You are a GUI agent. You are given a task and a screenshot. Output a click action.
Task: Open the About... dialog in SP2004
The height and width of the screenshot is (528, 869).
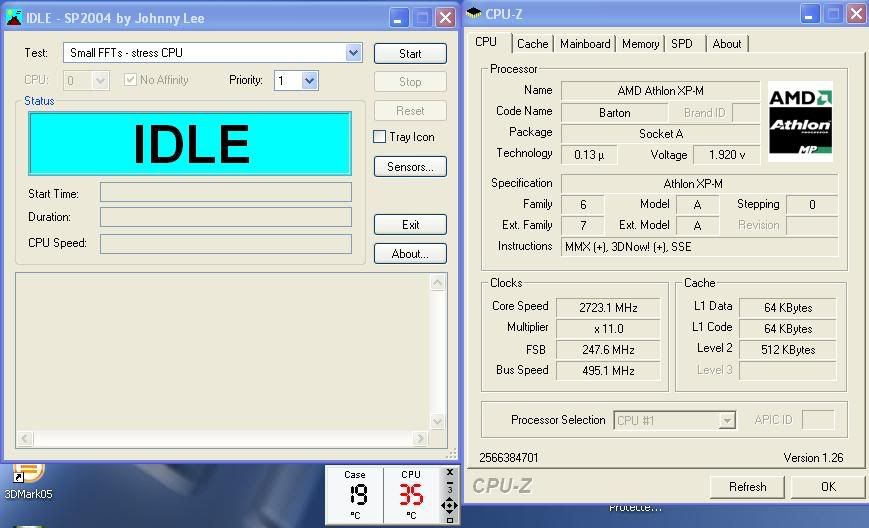410,254
